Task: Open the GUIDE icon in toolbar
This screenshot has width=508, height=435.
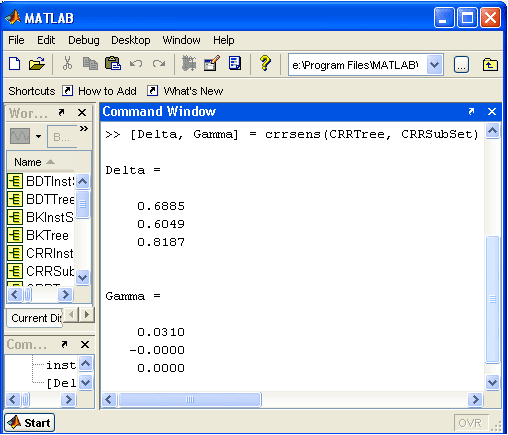Action: [x=212, y=63]
